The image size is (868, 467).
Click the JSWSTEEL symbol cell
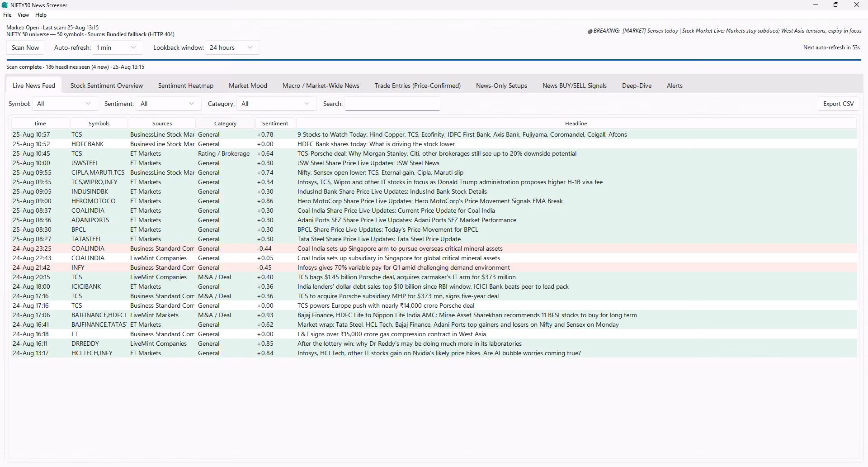click(85, 163)
